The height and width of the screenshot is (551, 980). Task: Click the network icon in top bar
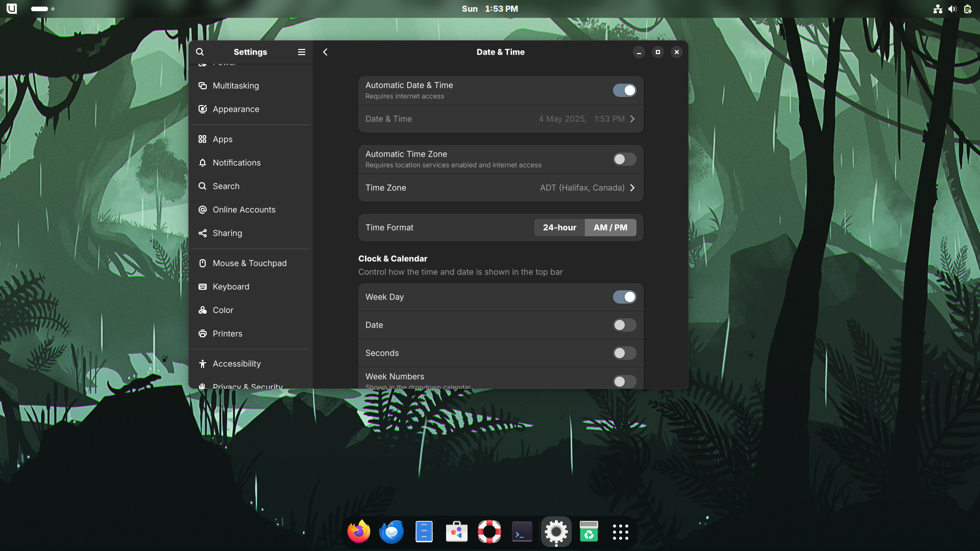click(938, 9)
